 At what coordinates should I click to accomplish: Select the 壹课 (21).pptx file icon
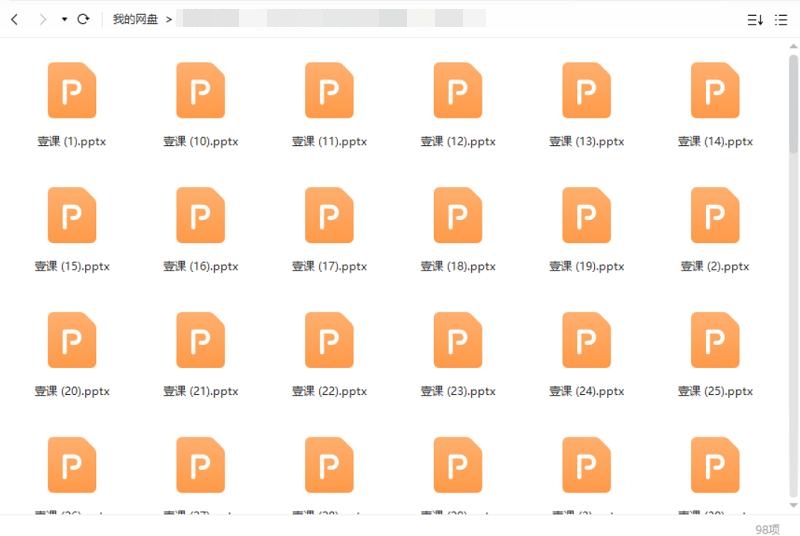coord(201,340)
